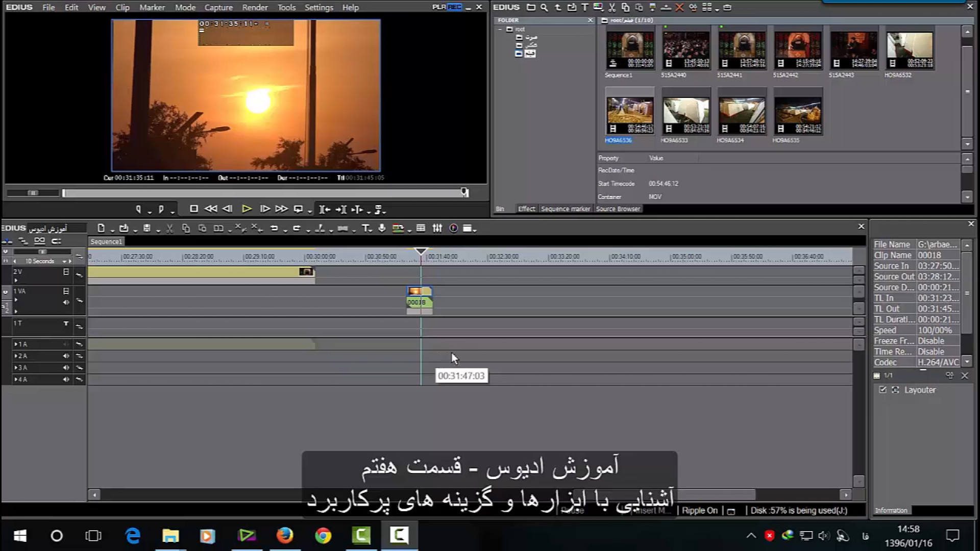The height and width of the screenshot is (551, 980).
Task: Click the Play button in the player
Action: [247, 209]
